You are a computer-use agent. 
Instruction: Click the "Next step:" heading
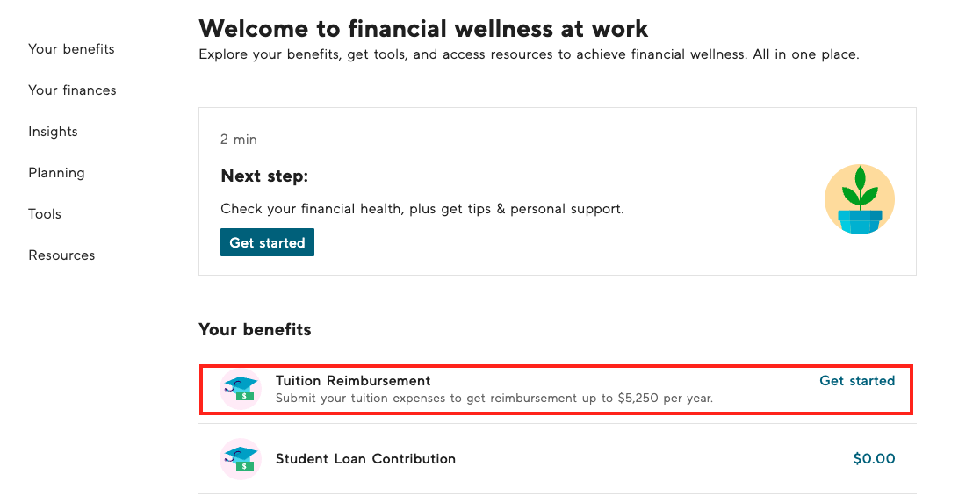(264, 176)
